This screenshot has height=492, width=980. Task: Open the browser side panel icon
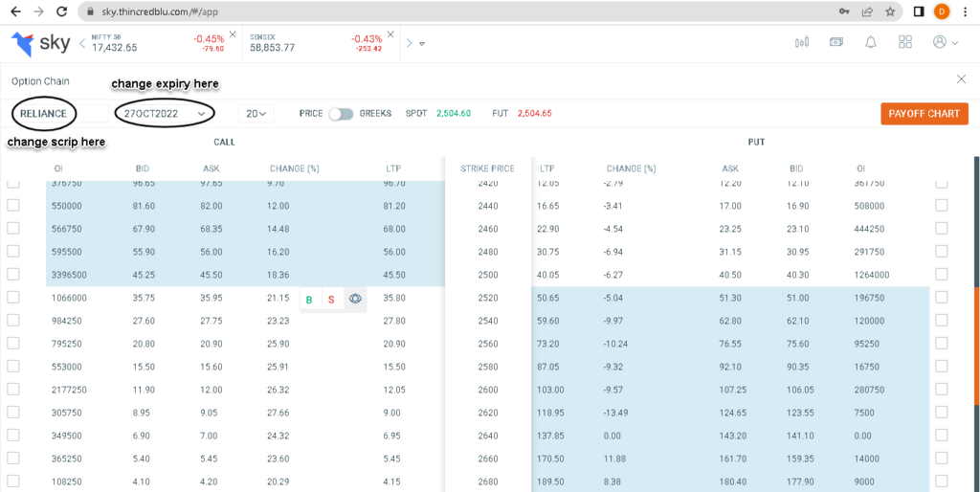tap(918, 11)
